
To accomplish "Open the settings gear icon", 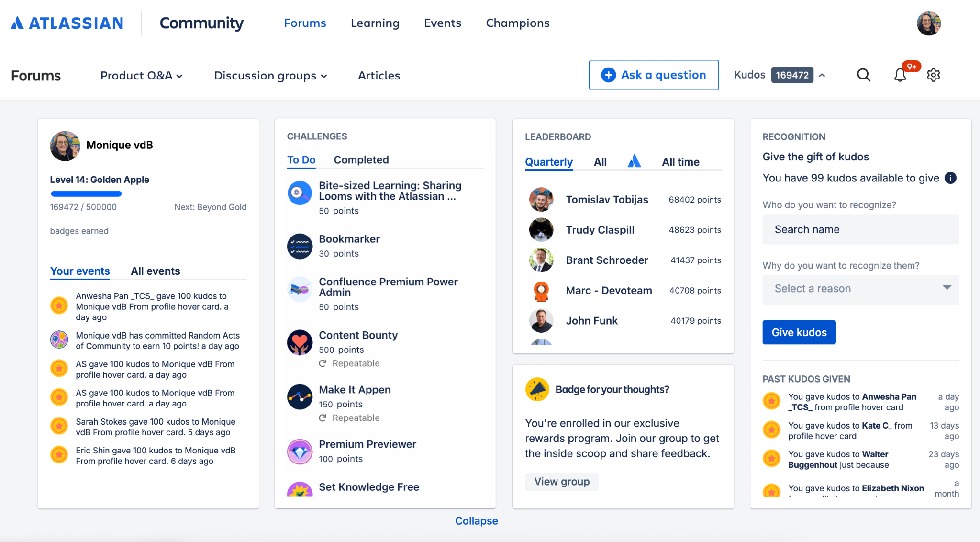I will click(933, 75).
